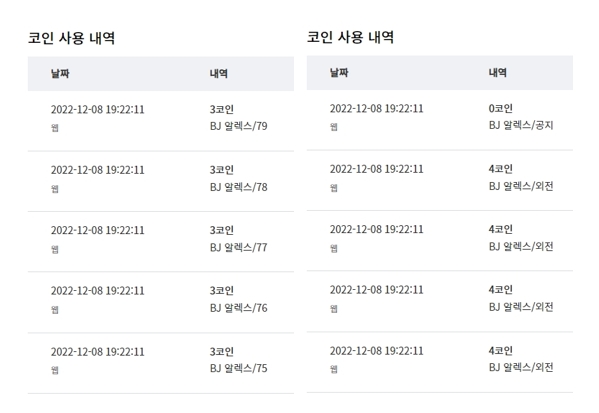Viewport: 599px width, 413px height.
Task: Select the 날짜 column header in left table
Action: coord(60,73)
